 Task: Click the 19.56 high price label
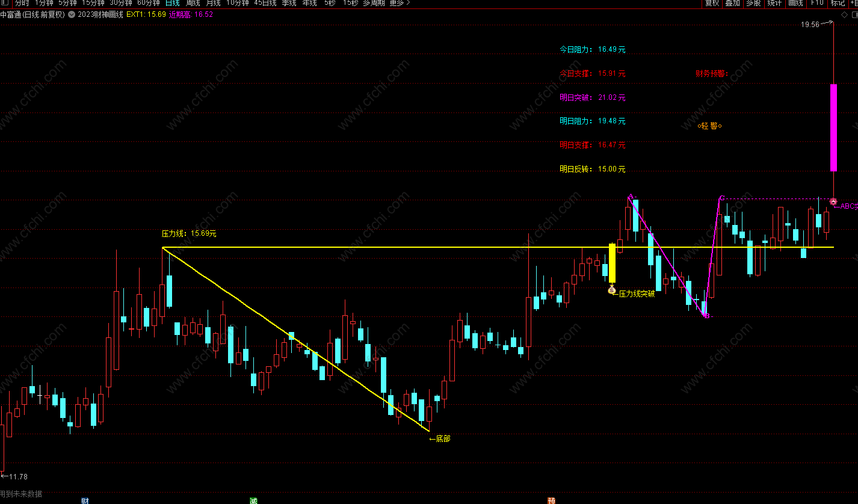(810, 24)
